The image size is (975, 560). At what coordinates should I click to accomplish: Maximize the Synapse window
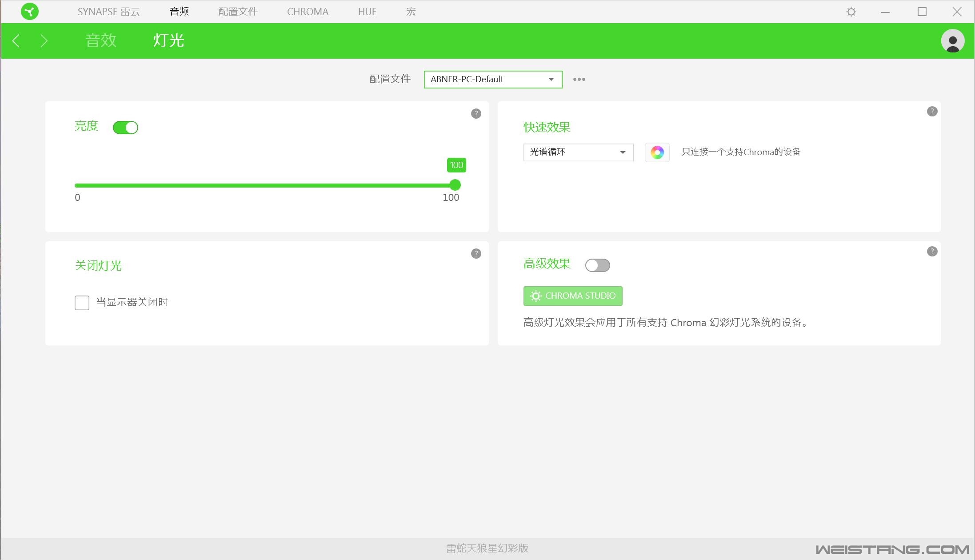[922, 12]
